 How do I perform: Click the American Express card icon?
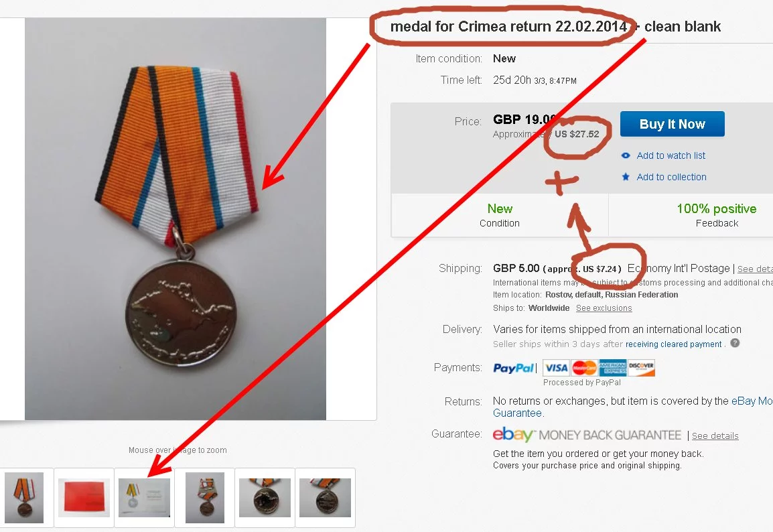612,368
